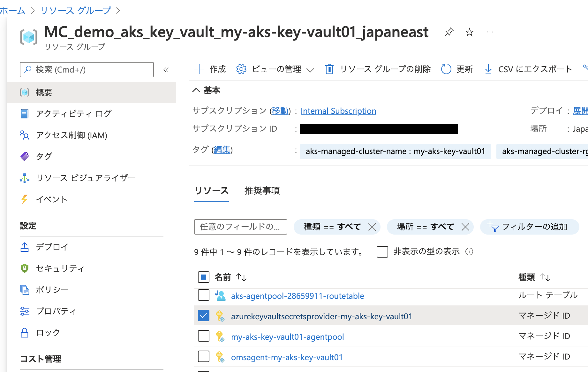This screenshot has height=372, width=588.
Task: Click the プロパティ sliders icon
Action: point(25,311)
